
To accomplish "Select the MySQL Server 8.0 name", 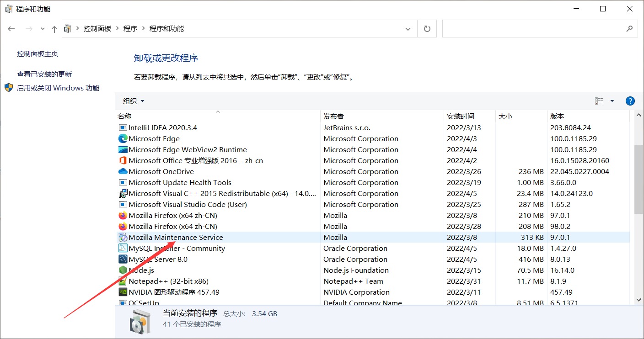I will click(158, 260).
